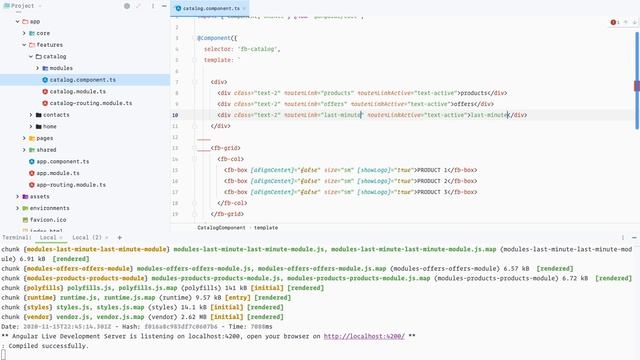Screen dimensions: 640x360
Task: Expand the shared folder
Action: pos(24,150)
